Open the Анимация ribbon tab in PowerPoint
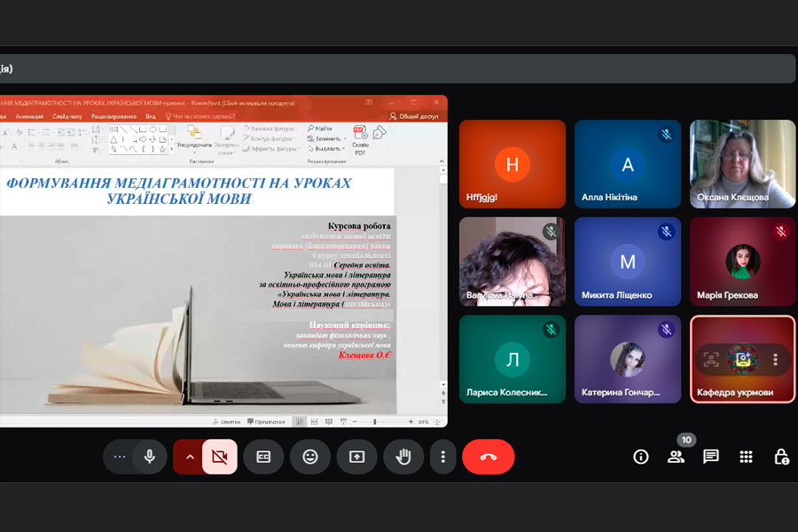Image resolution: width=798 pixels, height=532 pixels. click(x=29, y=116)
